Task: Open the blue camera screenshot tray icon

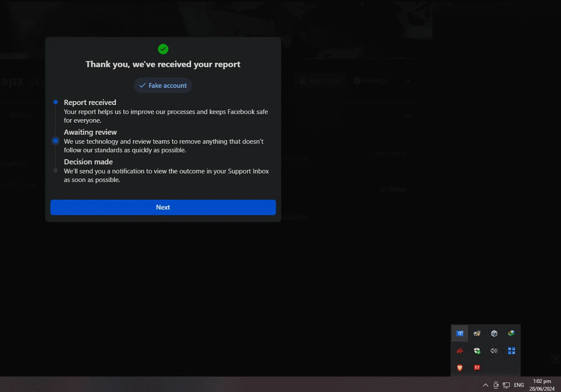Action: point(460,333)
